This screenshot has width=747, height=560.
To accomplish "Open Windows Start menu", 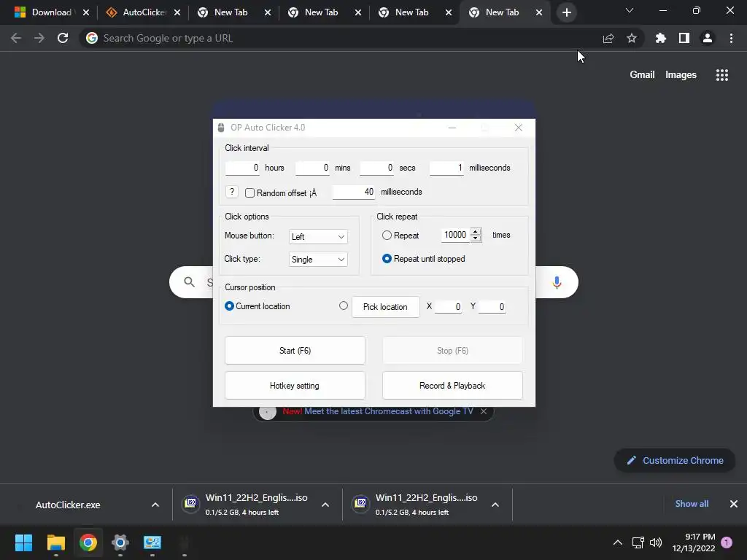I will [x=23, y=542].
